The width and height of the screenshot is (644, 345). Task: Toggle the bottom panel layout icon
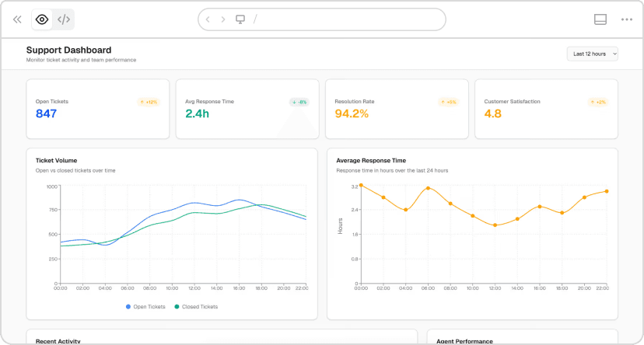[600, 19]
